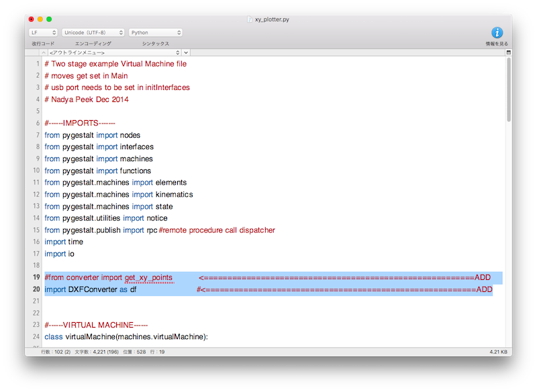Viewport: 537px width, 392px height.
Task: Click line number 20 in gutter
Action: click(36, 289)
